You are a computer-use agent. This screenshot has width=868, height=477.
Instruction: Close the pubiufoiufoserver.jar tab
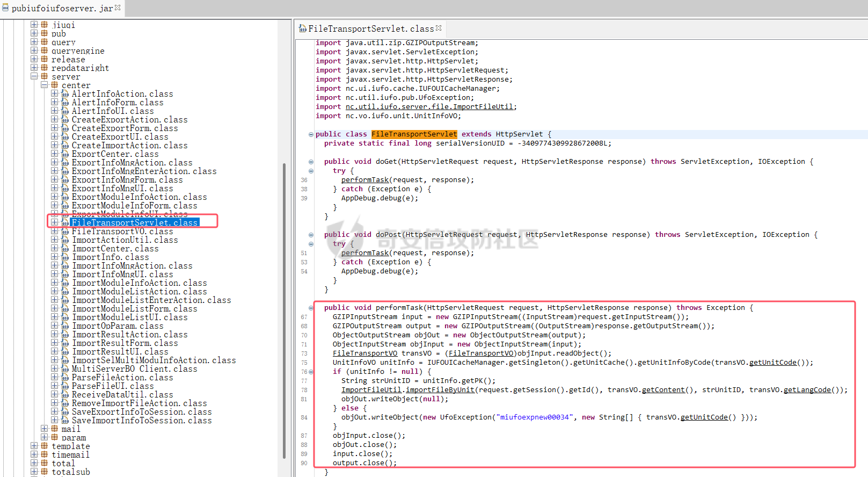pos(118,8)
